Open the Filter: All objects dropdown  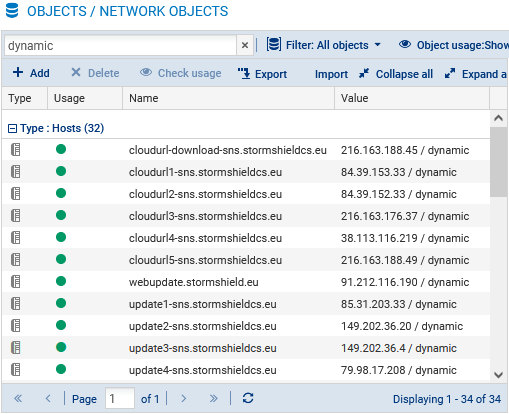point(323,45)
